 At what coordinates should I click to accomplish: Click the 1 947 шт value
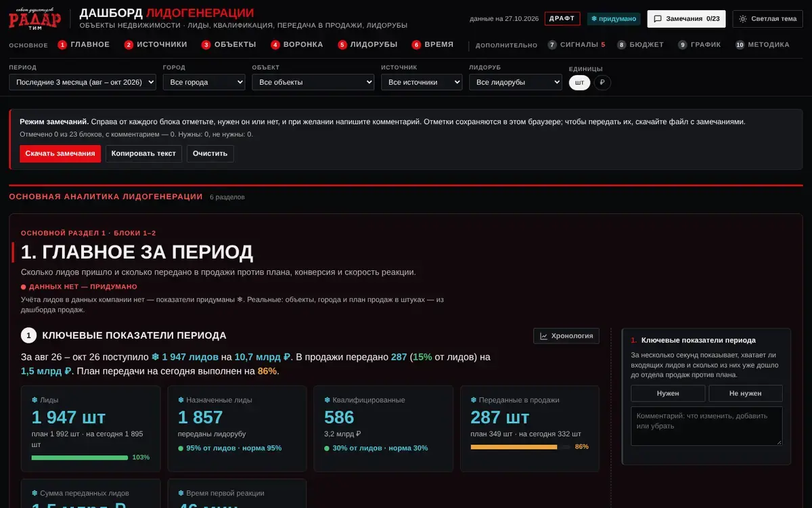(68, 417)
